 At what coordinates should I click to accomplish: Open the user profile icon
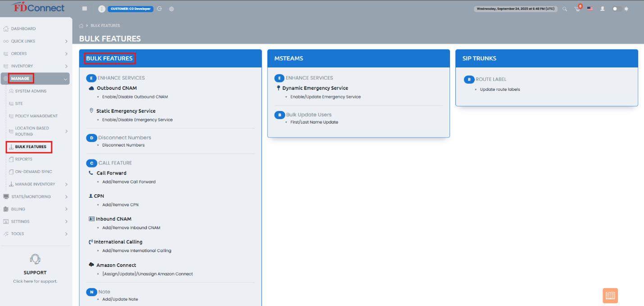[x=603, y=9]
